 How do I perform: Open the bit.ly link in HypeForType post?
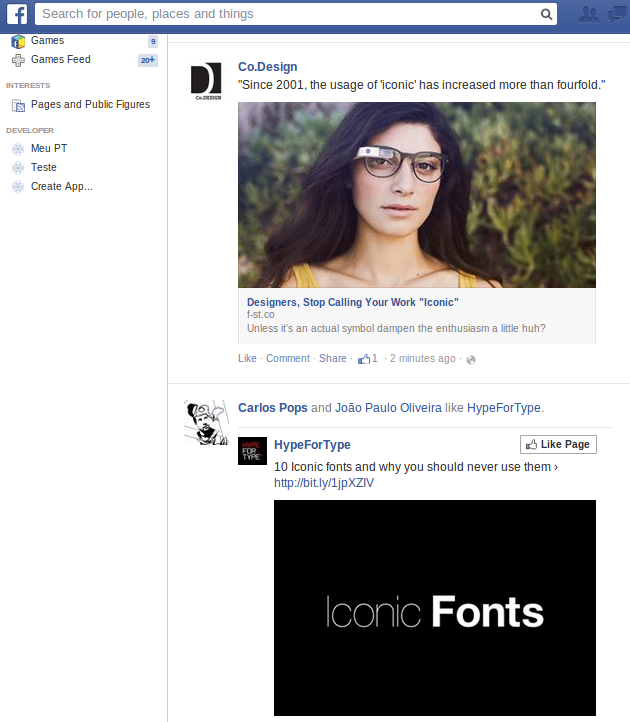[324, 483]
